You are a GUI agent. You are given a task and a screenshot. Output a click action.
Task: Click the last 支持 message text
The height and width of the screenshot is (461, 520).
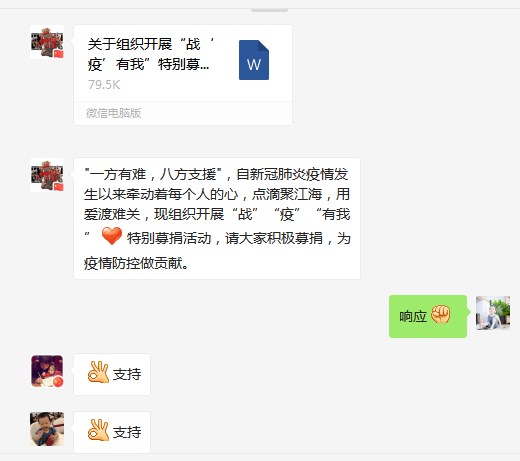click(x=127, y=432)
